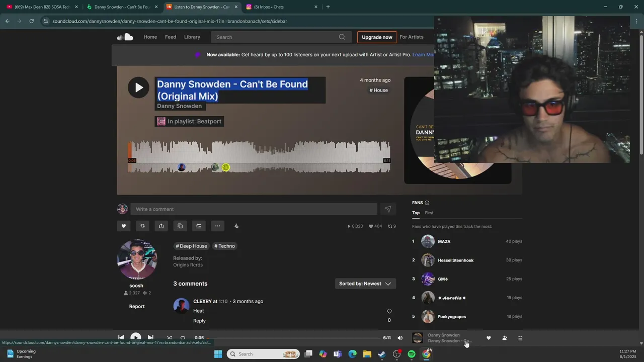The image size is (644, 362).
Task: Share the track via share icon
Action: click(x=161, y=226)
